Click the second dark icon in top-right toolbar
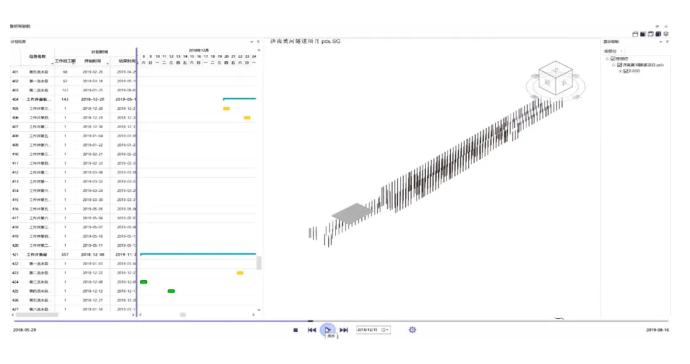Image resolution: width=690 pixels, height=364 pixels. (x=642, y=34)
